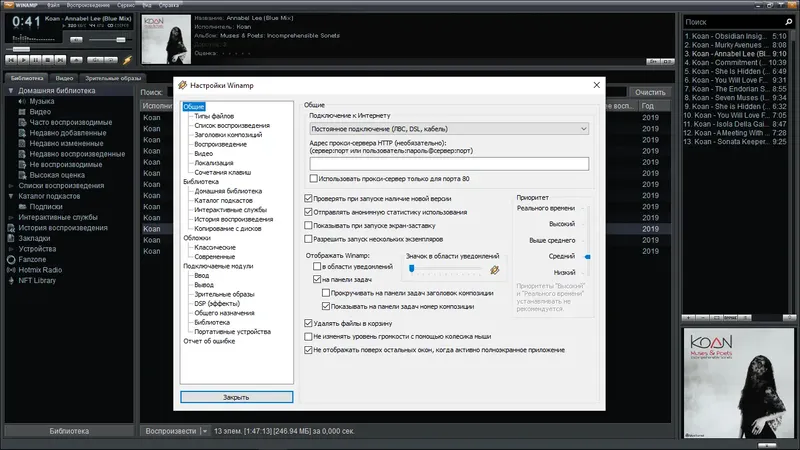Click the playlist MISC button
The image size is (800, 450).
(730, 317)
